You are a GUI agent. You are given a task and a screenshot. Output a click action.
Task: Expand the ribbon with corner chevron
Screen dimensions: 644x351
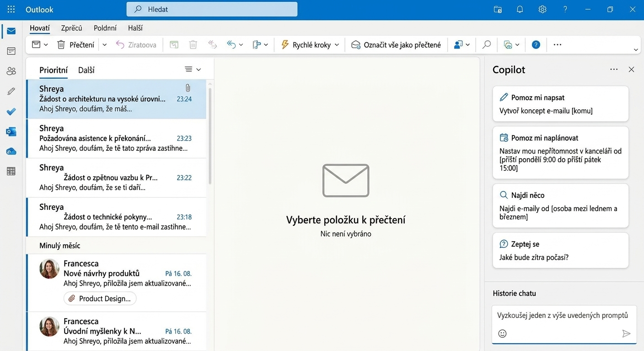point(636,49)
